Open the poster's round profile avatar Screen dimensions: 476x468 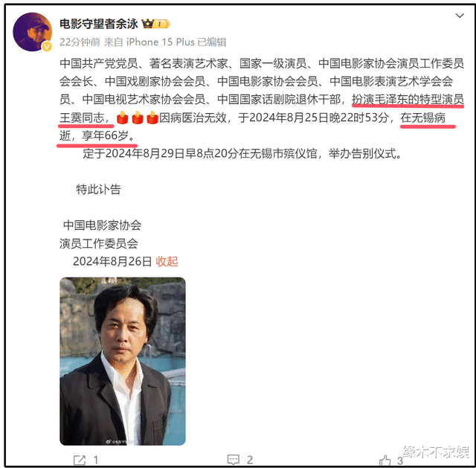tap(32, 32)
